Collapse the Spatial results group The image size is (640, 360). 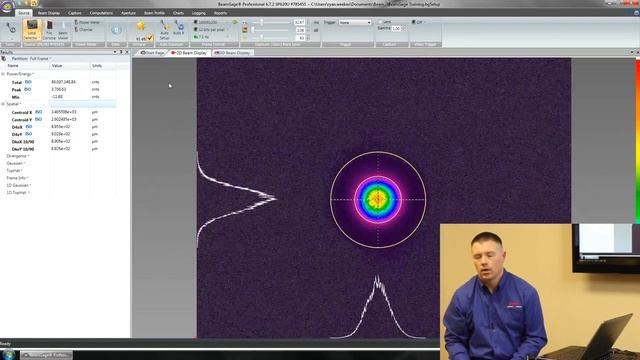tap(3, 104)
